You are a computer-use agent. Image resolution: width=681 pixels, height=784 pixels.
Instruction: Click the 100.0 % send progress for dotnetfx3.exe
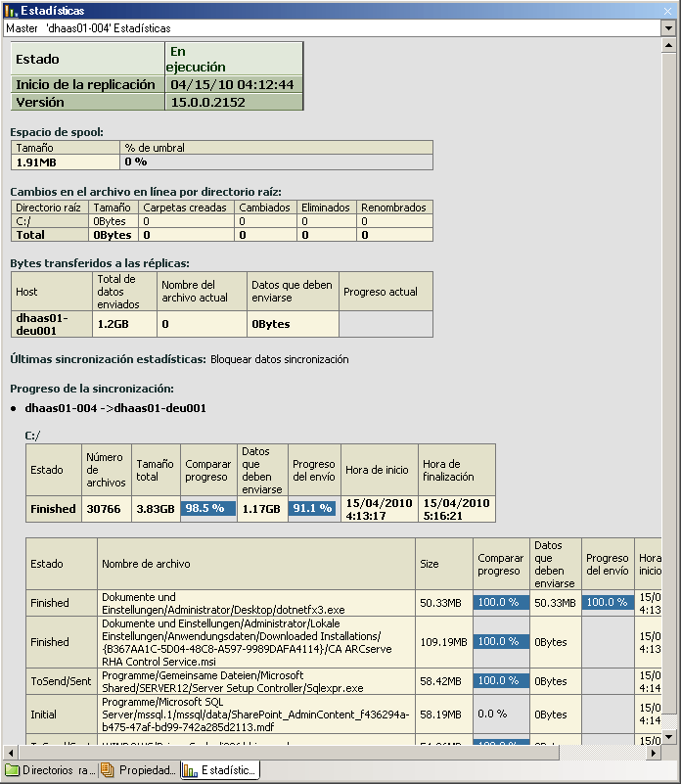(608, 602)
